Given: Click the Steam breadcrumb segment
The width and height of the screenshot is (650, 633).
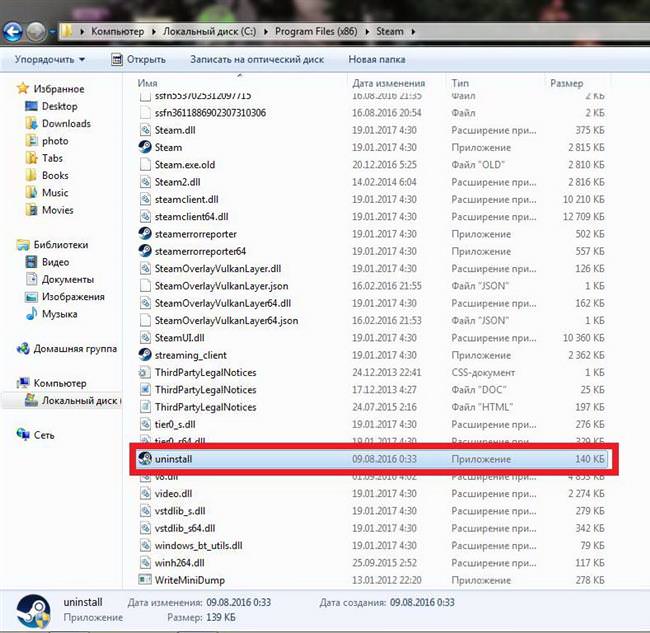Looking at the screenshot, I should [390, 32].
